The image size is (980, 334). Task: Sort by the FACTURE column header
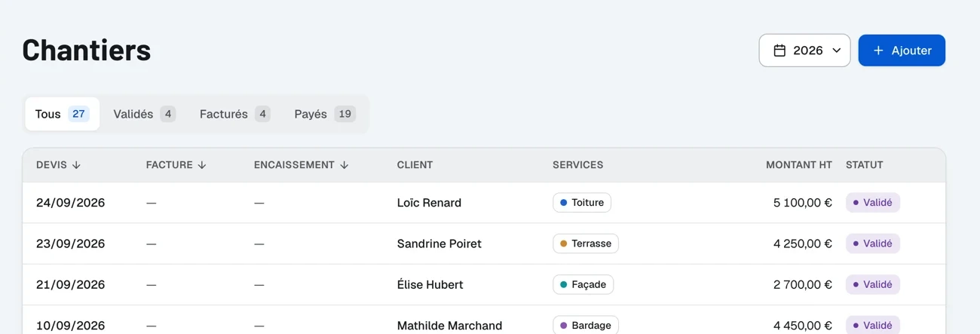tap(176, 165)
